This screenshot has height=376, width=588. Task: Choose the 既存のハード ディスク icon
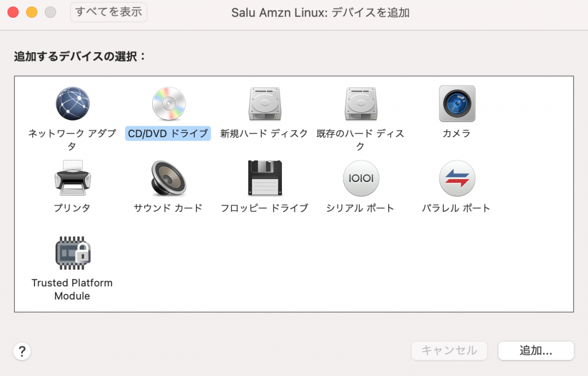coord(361,103)
